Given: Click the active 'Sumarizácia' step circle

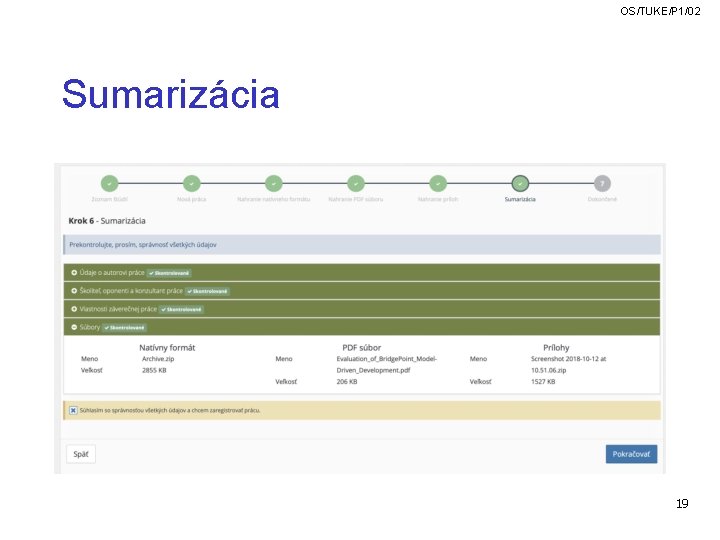Looking at the screenshot, I should pos(520,183).
